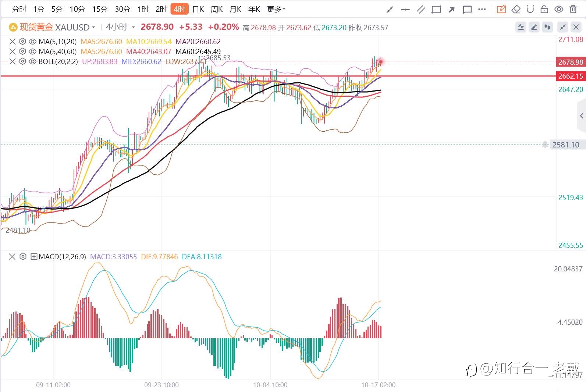Click the MA60:2645.49 value label
Screen dimensions: 586x392
click(x=198, y=51)
